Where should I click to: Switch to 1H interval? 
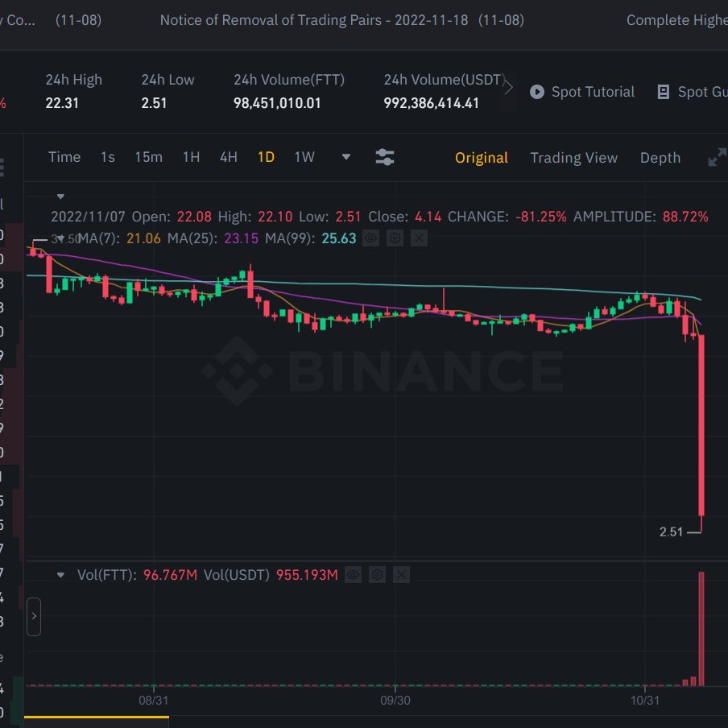(192, 157)
